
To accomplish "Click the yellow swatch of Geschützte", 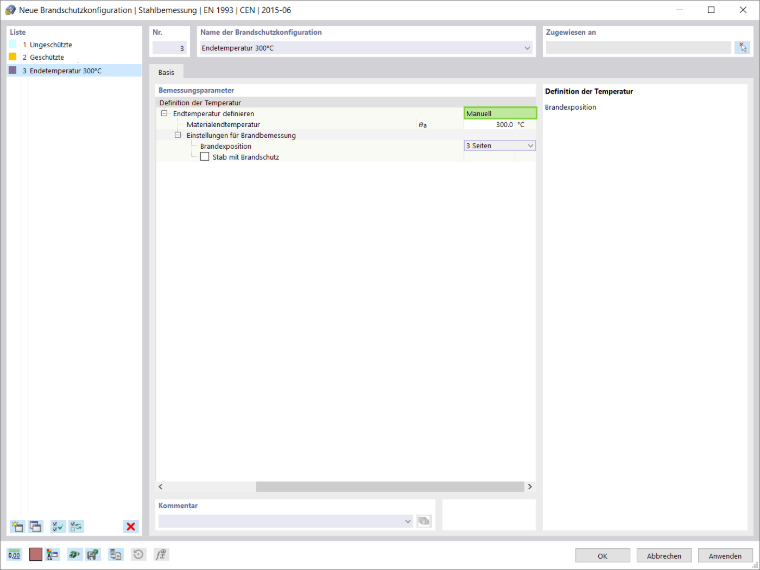I will point(13,57).
